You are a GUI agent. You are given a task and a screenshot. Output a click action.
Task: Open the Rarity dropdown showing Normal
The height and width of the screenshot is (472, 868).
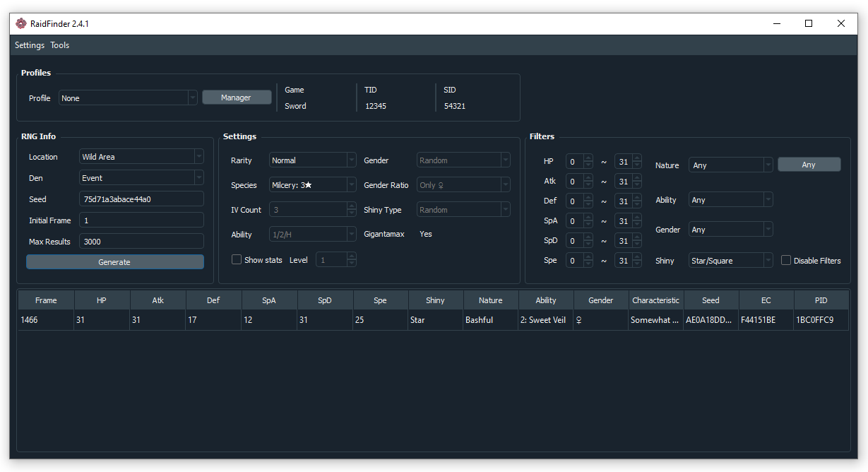pyautogui.click(x=312, y=160)
